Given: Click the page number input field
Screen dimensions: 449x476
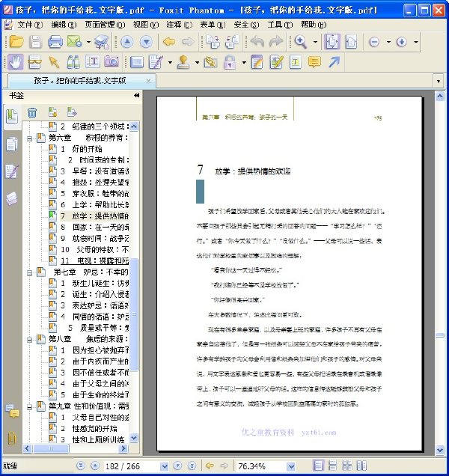Looking at the screenshot, I should (x=132, y=466).
